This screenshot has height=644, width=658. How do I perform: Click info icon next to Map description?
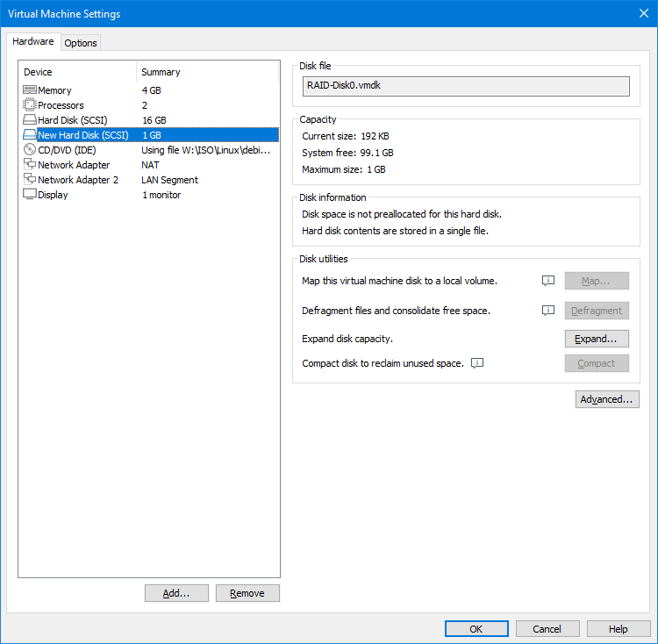click(x=548, y=281)
